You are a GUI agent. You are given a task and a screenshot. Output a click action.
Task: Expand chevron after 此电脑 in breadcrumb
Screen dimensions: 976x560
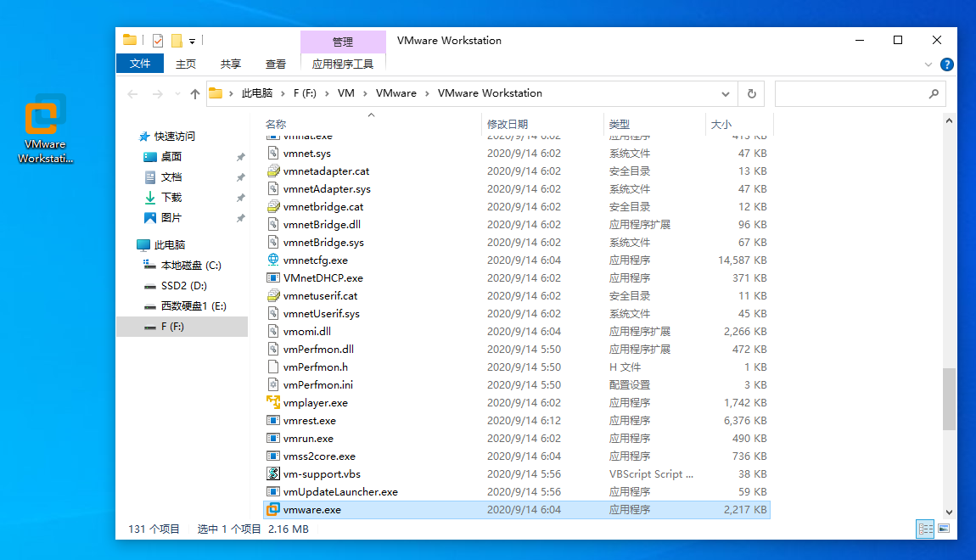283,93
